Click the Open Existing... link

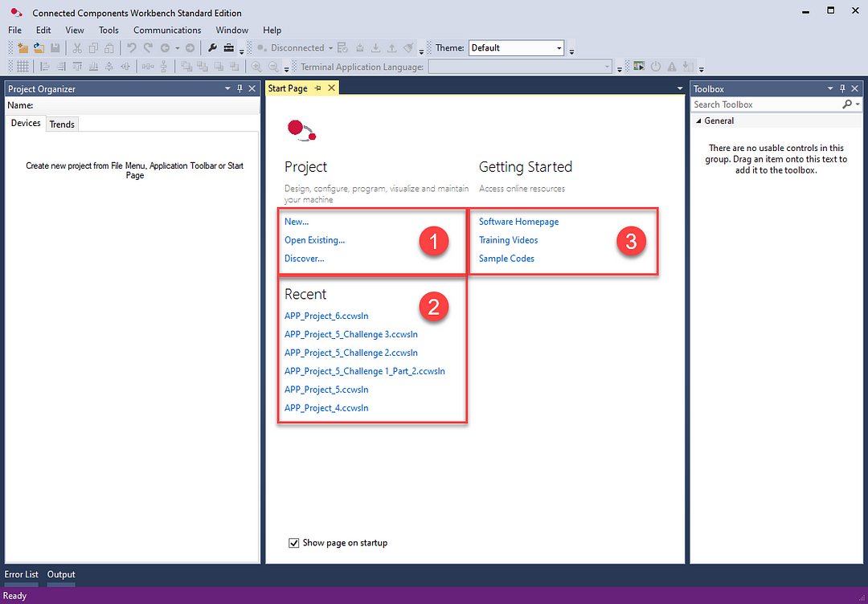pos(314,240)
